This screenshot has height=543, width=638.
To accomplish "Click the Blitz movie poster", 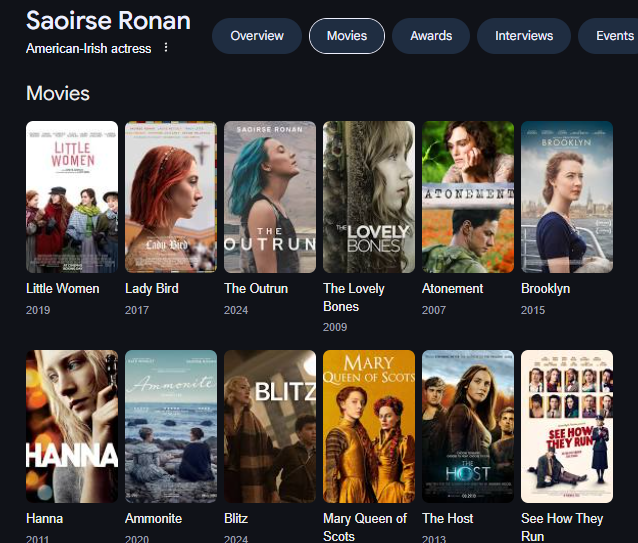I will click(270, 426).
